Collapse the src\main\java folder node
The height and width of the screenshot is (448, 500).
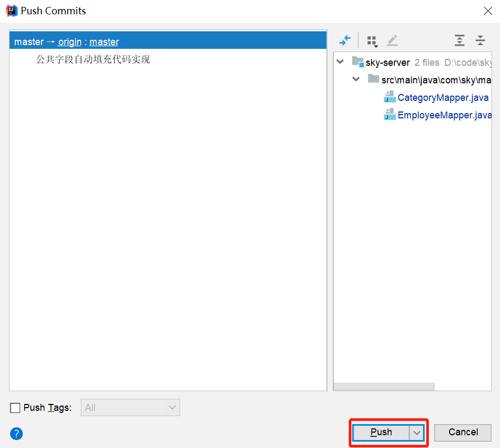356,80
